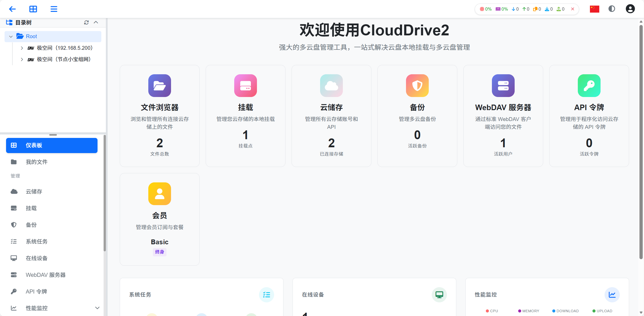Open the 备份 shield icon on dashboard
This screenshot has width=644, height=316.
point(417,86)
